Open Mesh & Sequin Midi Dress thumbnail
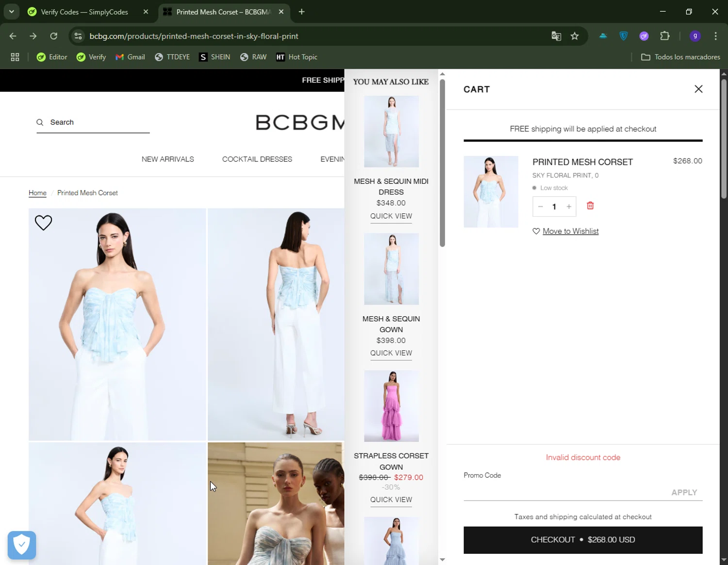Image resolution: width=728 pixels, height=565 pixels. click(391, 131)
